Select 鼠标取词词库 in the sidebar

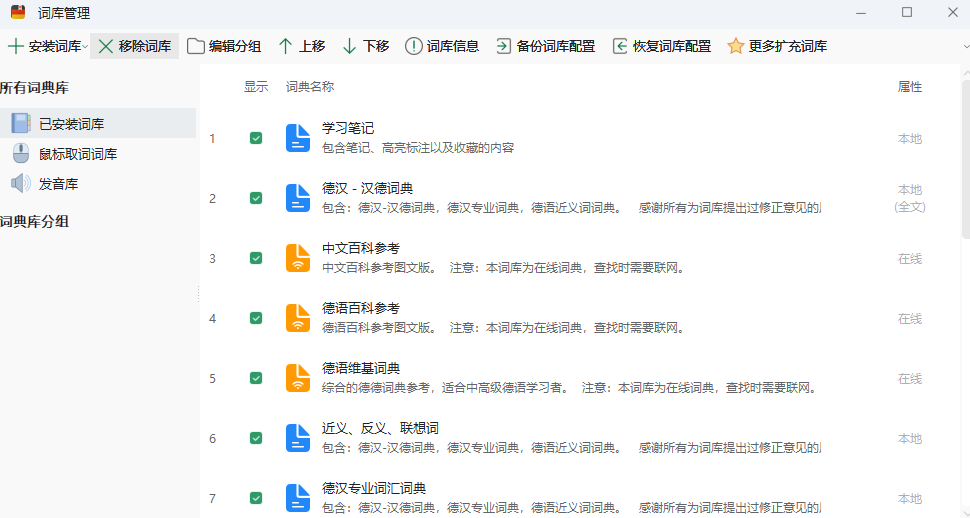pos(77,154)
